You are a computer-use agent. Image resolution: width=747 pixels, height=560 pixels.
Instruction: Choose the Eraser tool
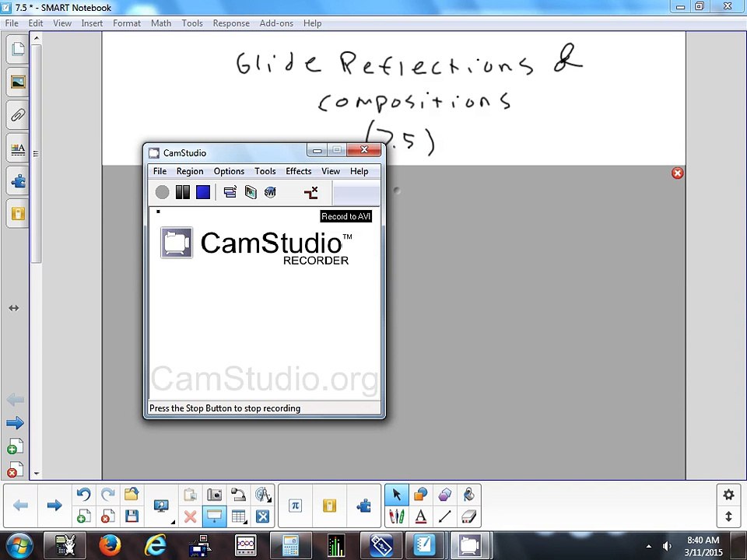(468, 516)
